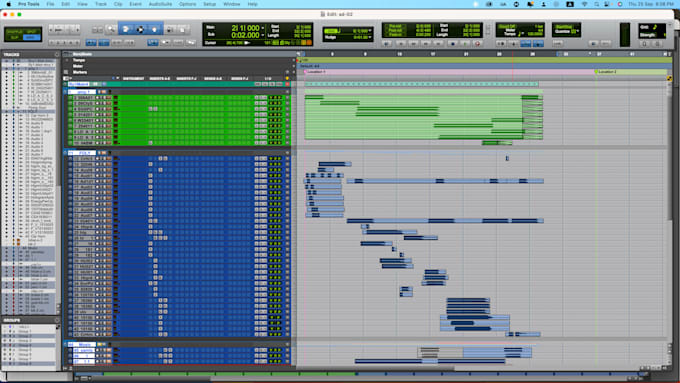Recall zoom preset 5
680x383 pixels.
(77, 42)
